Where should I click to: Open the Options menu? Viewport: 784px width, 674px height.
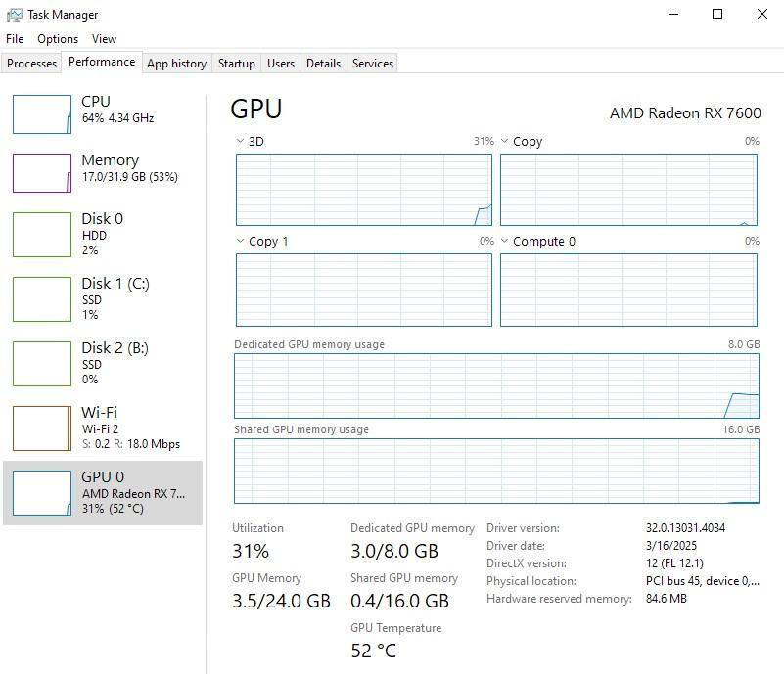58,39
